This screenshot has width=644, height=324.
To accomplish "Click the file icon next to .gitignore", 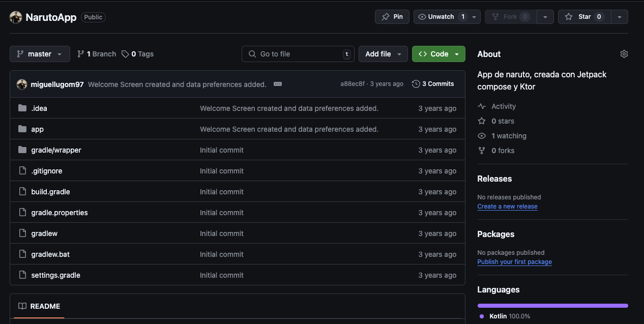I will [22, 171].
